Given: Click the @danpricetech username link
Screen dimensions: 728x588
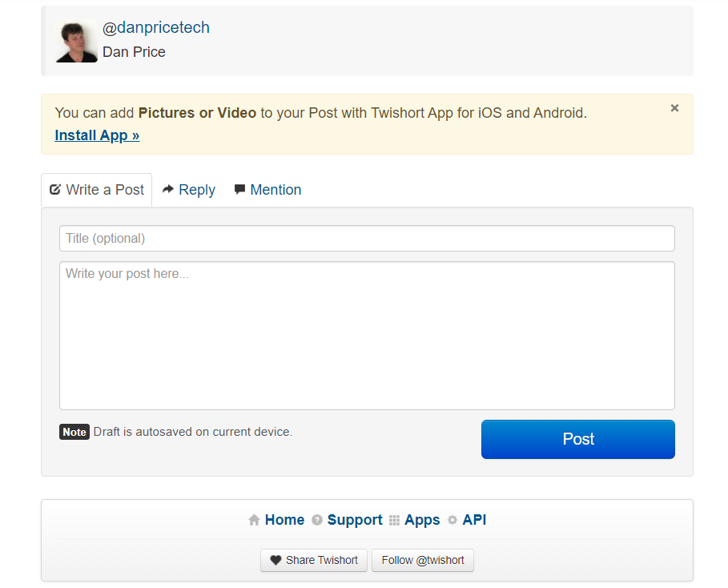Looking at the screenshot, I should coord(156,27).
